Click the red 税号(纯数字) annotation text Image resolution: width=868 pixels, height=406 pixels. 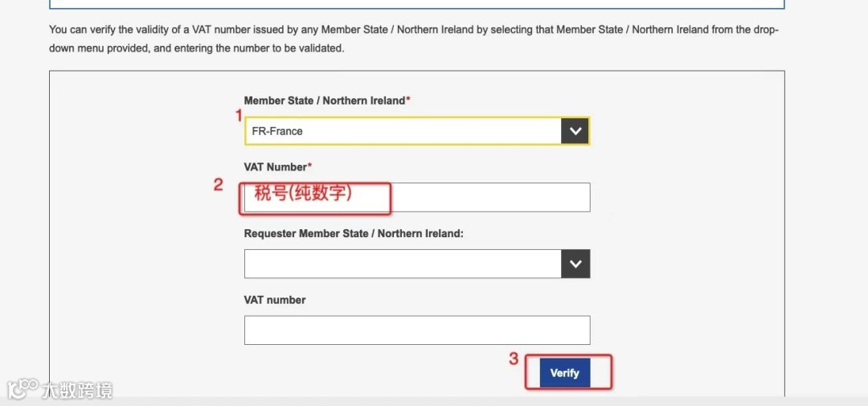click(303, 194)
